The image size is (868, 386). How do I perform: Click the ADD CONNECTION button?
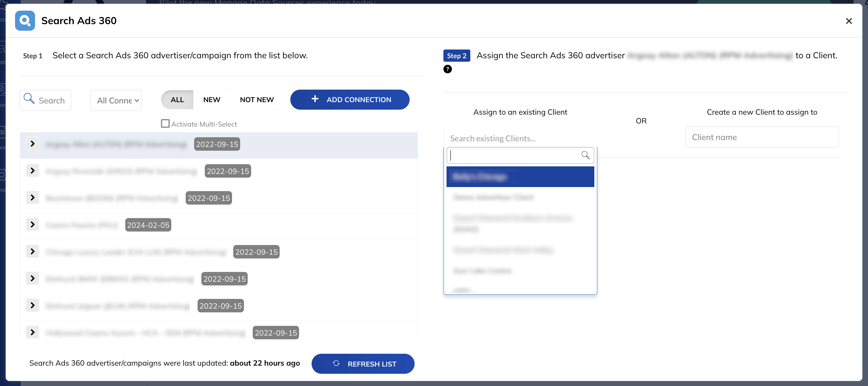click(350, 100)
